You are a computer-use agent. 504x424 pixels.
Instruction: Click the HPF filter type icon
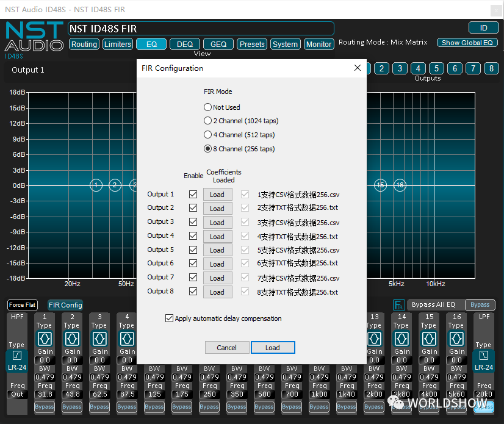(x=16, y=356)
